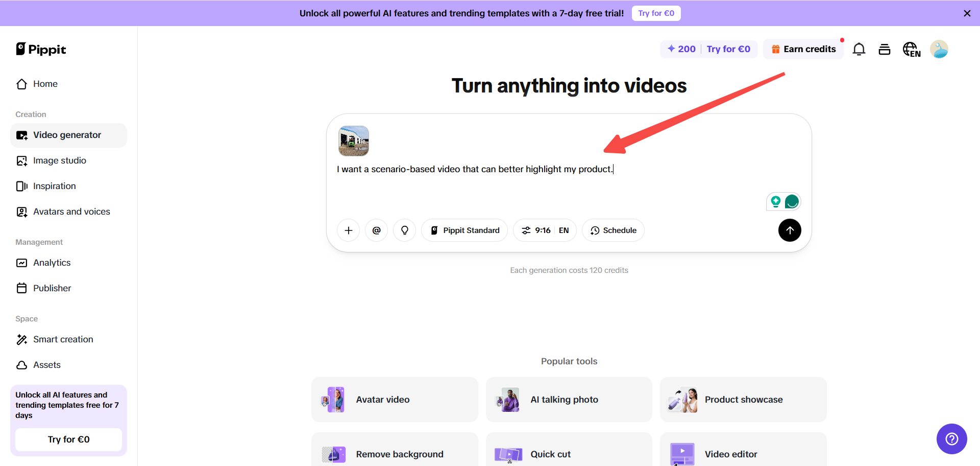980x466 pixels.
Task: Open Analytics page
Action: (68, 263)
